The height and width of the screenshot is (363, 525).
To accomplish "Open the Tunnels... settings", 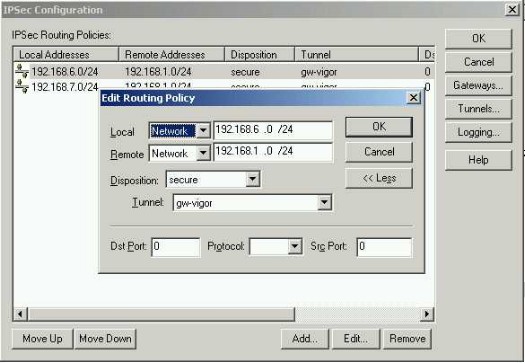I will 478,109.
